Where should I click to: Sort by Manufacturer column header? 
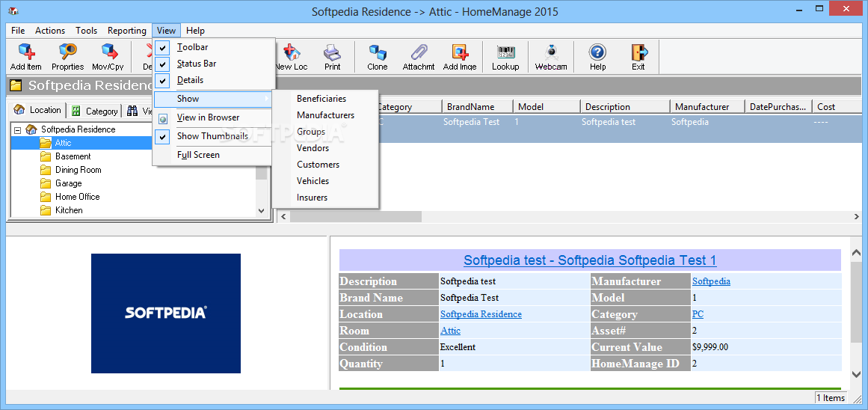point(707,107)
